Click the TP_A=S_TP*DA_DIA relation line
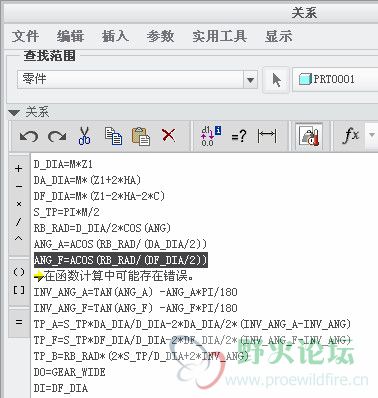Screen dimensions: 378x398 point(192,324)
